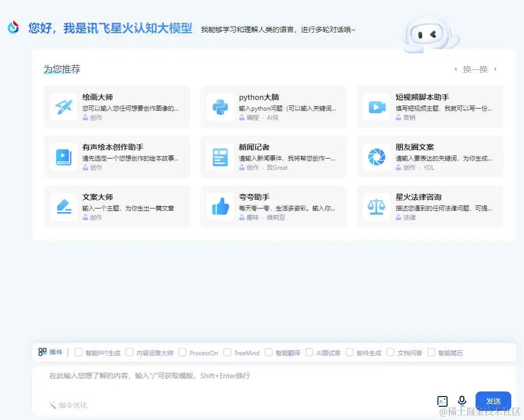524x420 pixels.
Task: Click the blue 发送 send button
Action: [x=493, y=401]
